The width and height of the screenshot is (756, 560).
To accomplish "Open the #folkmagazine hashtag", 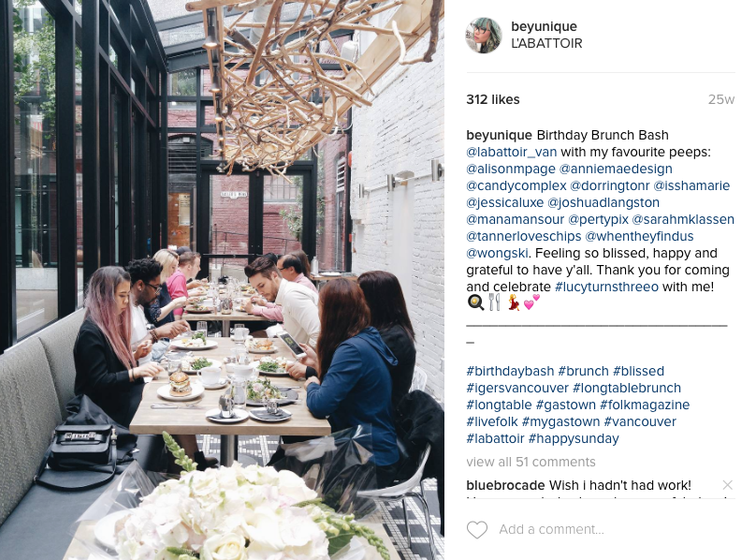I will [x=645, y=405].
